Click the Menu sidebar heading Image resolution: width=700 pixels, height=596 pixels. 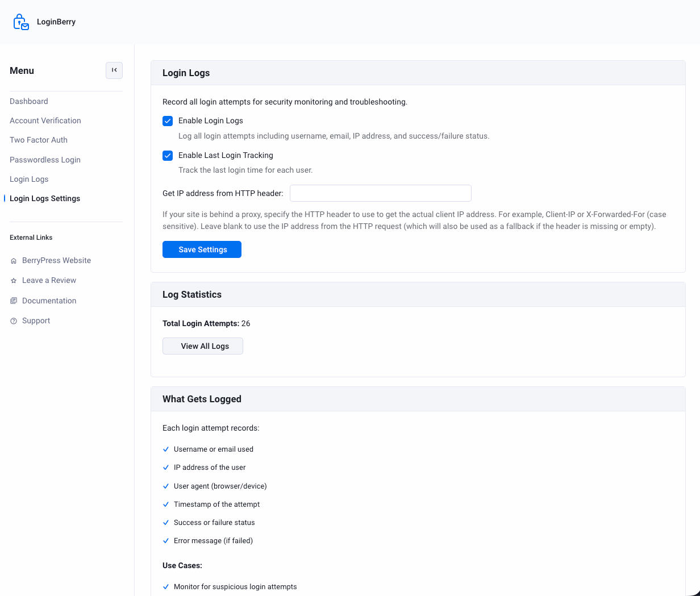click(x=22, y=70)
